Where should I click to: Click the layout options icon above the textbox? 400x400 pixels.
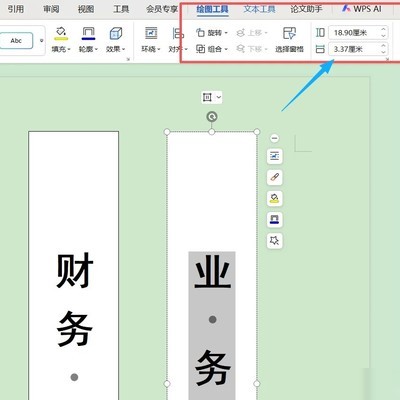(x=207, y=97)
